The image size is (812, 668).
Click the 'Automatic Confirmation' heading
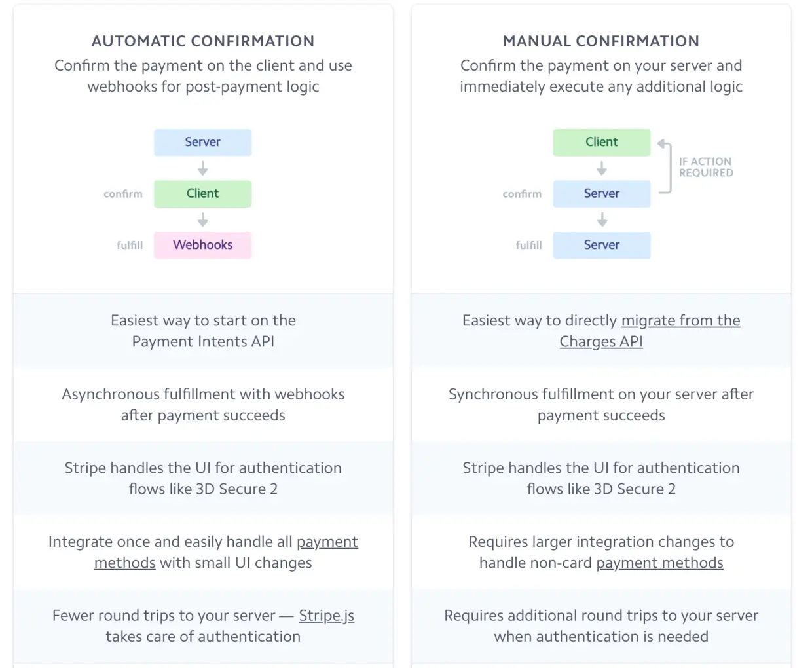(203, 41)
